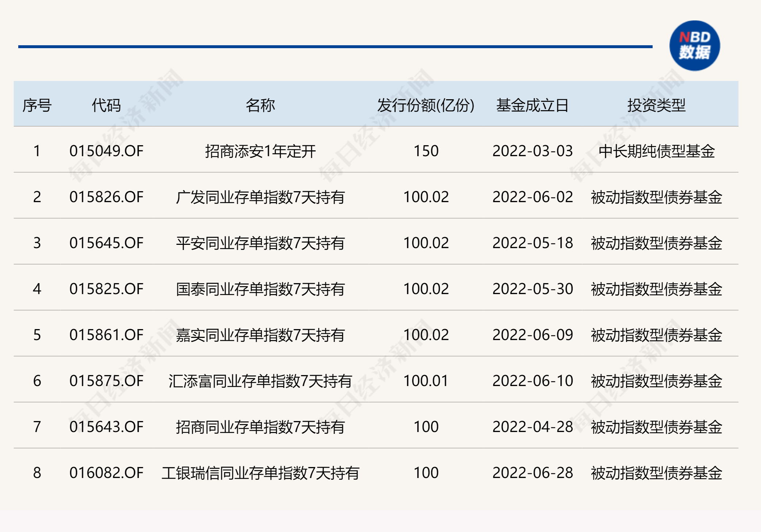
Task: Click serial number 4
Action: (37, 289)
